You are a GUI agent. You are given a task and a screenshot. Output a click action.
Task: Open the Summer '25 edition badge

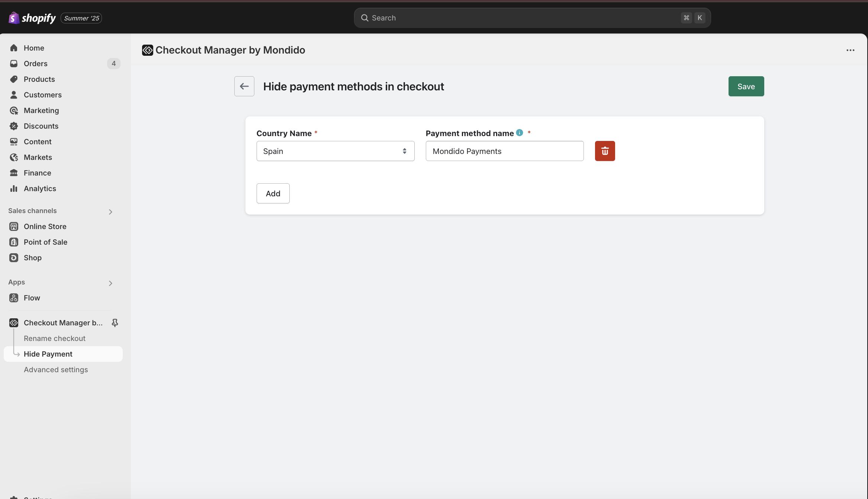[81, 18]
